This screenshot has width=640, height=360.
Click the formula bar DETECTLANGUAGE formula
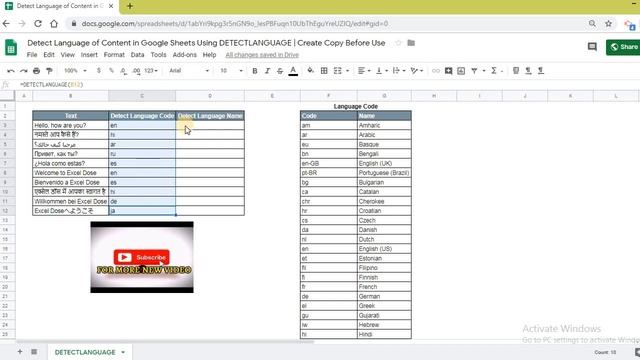pyautogui.click(x=51, y=84)
